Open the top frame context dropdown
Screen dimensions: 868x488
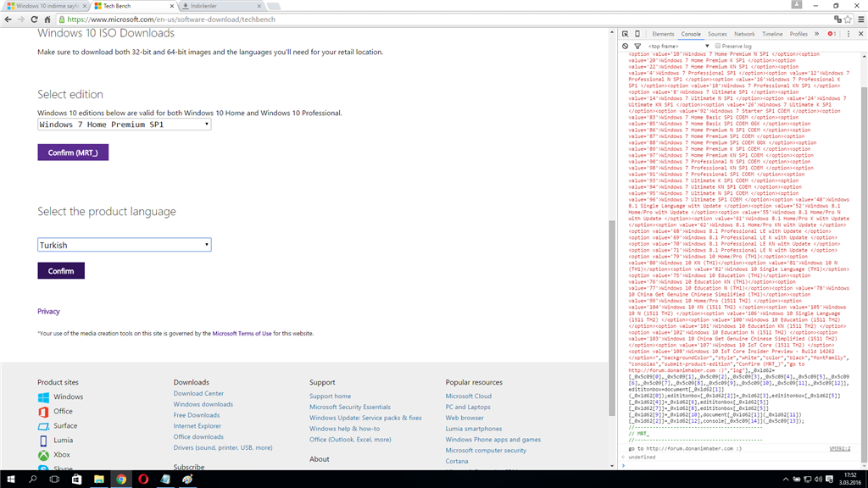678,46
